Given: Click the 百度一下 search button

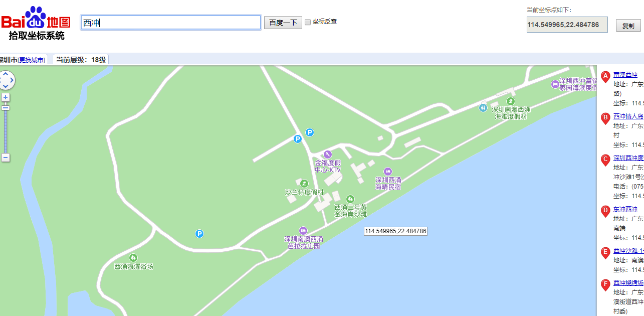Looking at the screenshot, I should (283, 23).
